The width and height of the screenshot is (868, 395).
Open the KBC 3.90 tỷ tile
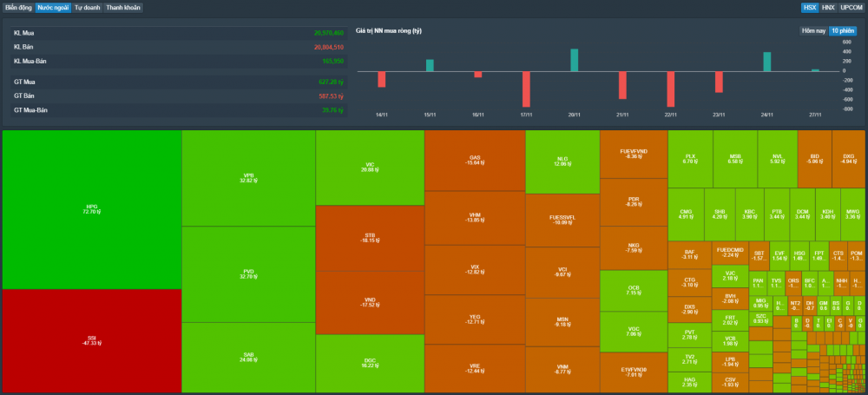(x=750, y=214)
